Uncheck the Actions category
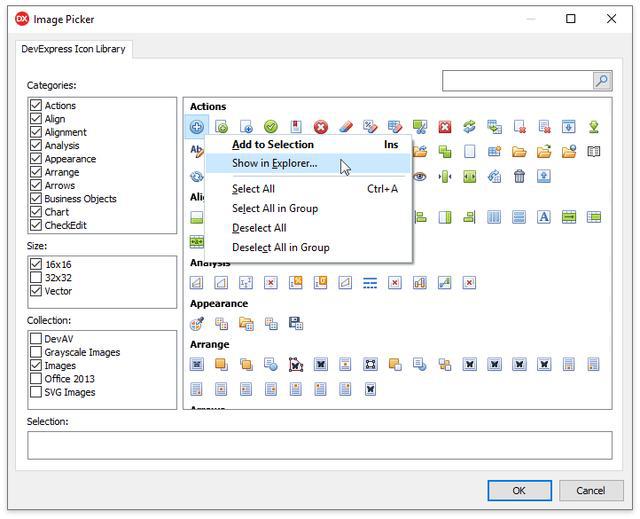The height and width of the screenshot is (519, 640). pyautogui.click(x=36, y=105)
